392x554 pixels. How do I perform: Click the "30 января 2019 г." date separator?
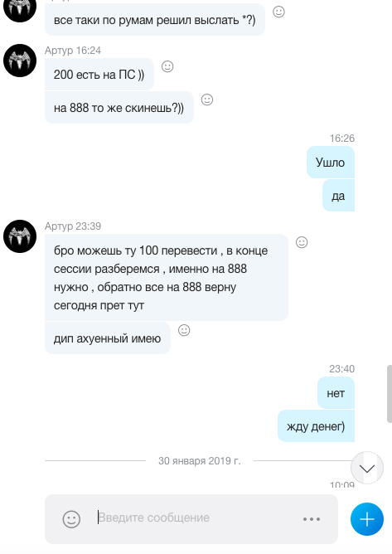[x=200, y=461]
